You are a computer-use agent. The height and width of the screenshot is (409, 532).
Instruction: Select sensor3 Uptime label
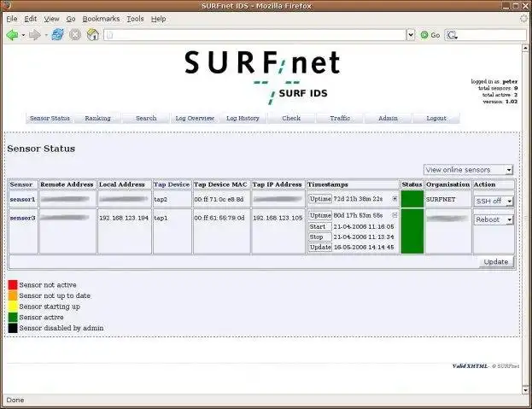click(x=320, y=215)
